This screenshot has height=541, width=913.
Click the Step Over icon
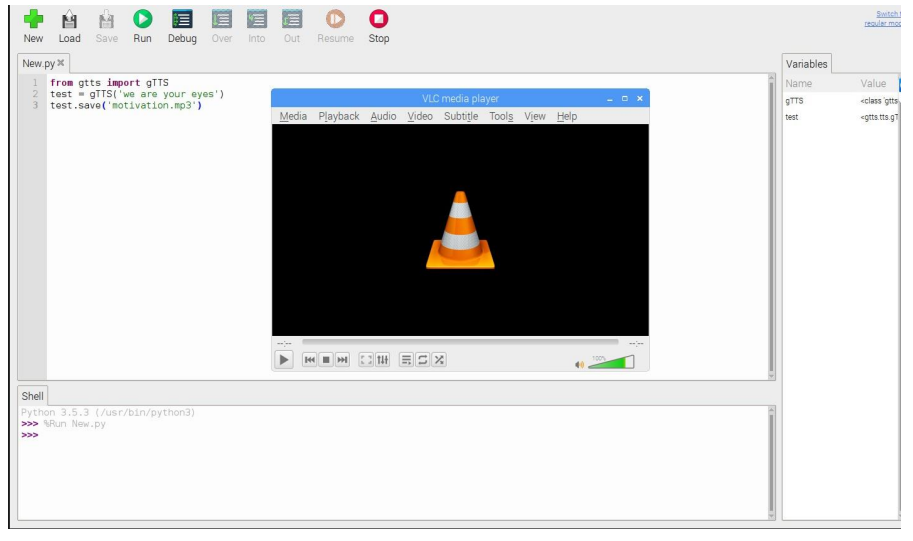coord(222,20)
